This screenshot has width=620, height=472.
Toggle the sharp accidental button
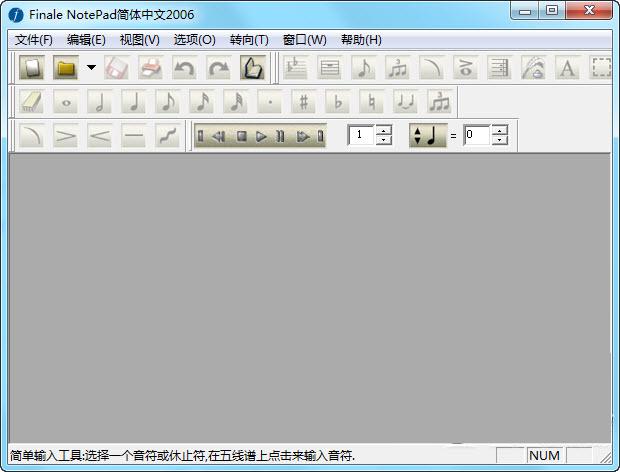pyautogui.click(x=304, y=102)
